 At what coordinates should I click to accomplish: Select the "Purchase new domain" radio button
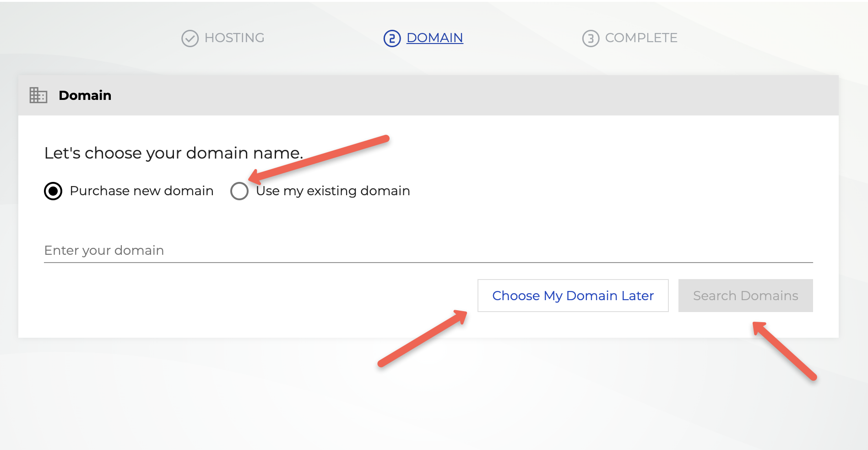(53, 191)
